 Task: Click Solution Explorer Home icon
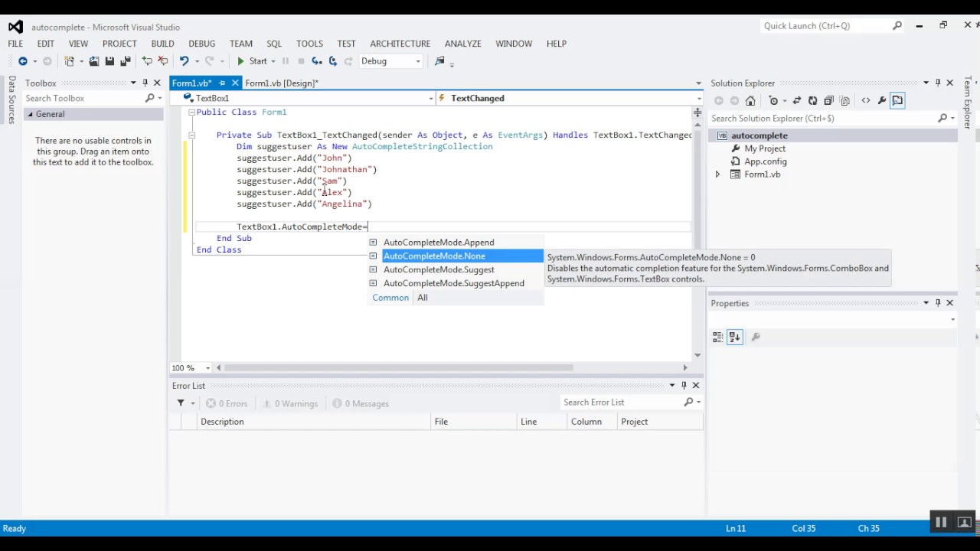(x=750, y=100)
